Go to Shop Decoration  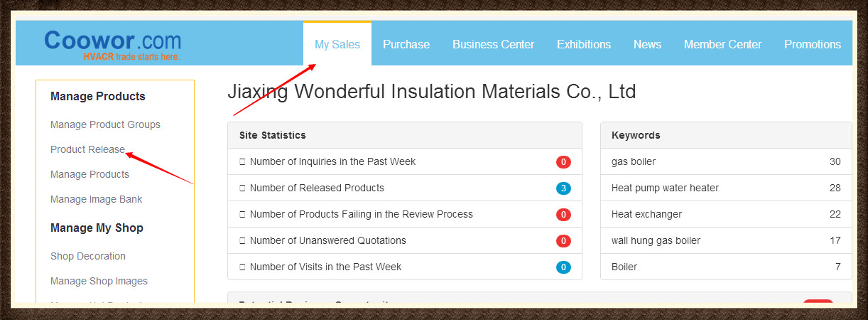(x=88, y=256)
